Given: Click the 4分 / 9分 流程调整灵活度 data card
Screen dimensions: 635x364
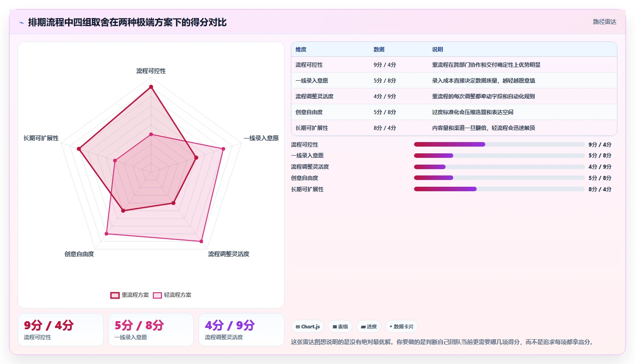Looking at the screenshot, I should click(241, 330).
